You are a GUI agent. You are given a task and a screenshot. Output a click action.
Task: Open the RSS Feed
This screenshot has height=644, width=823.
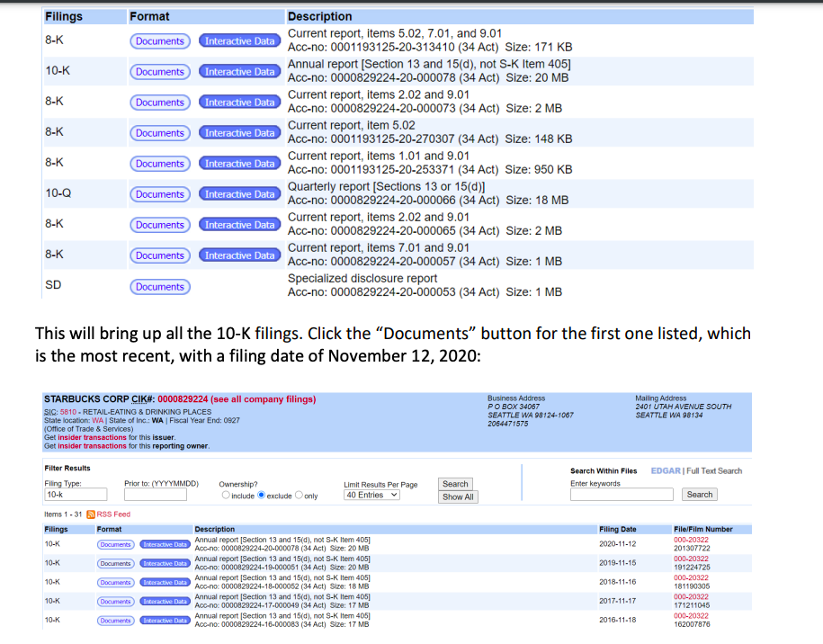tap(115, 514)
